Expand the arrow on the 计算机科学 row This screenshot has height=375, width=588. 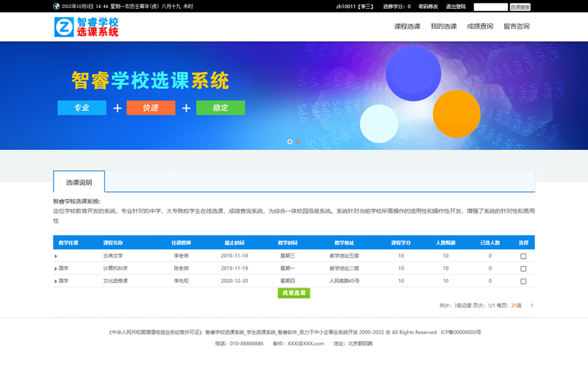56,268
